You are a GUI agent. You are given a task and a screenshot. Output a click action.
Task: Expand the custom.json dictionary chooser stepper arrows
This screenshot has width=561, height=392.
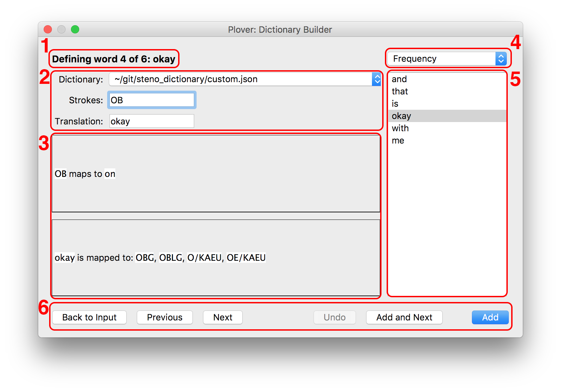pyautogui.click(x=377, y=79)
